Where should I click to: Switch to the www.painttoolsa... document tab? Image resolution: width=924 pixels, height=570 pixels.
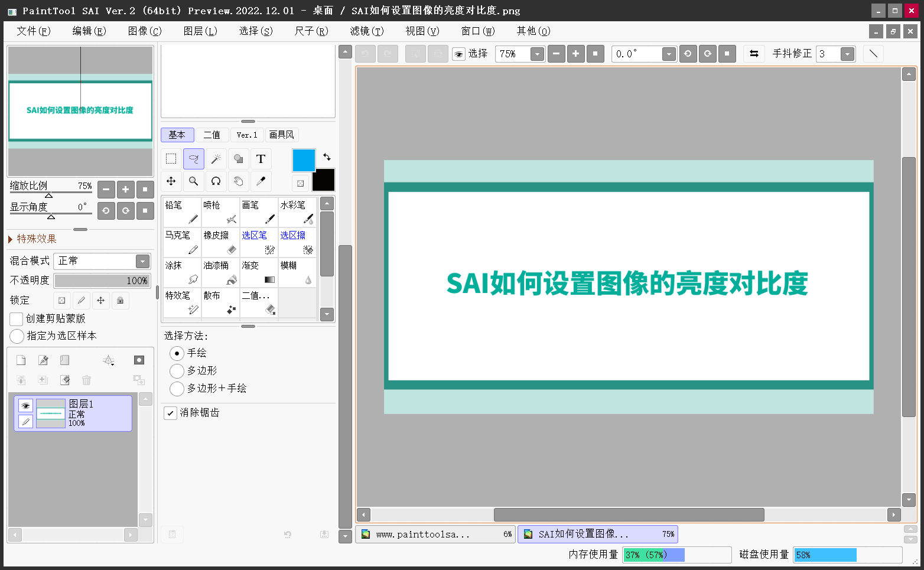pyautogui.click(x=435, y=534)
